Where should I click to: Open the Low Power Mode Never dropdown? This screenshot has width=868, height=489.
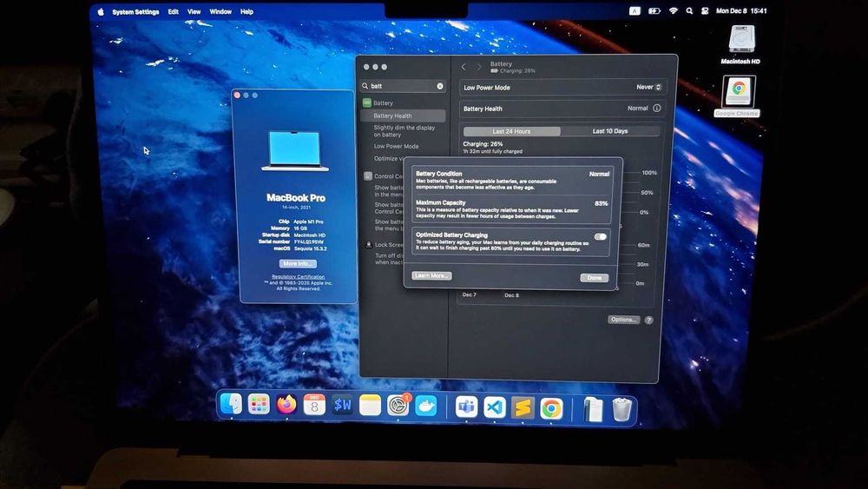(x=648, y=87)
